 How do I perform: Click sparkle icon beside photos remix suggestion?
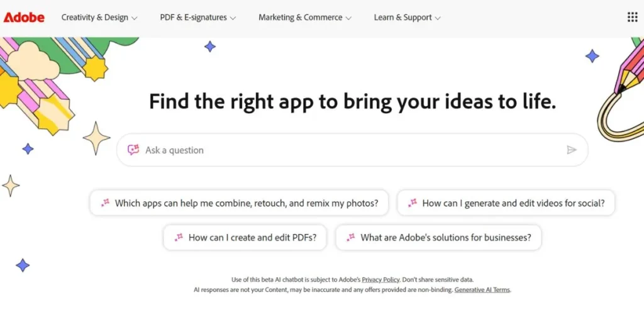(105, 203)
